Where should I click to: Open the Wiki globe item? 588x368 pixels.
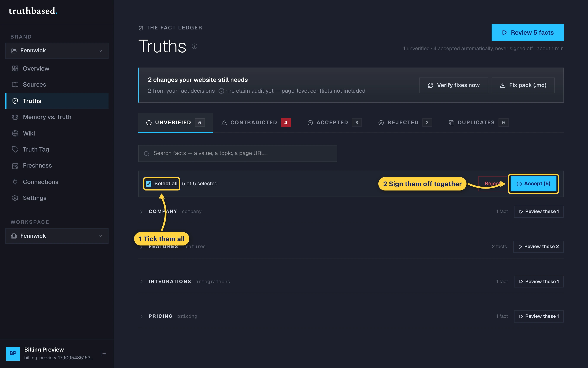57,133
